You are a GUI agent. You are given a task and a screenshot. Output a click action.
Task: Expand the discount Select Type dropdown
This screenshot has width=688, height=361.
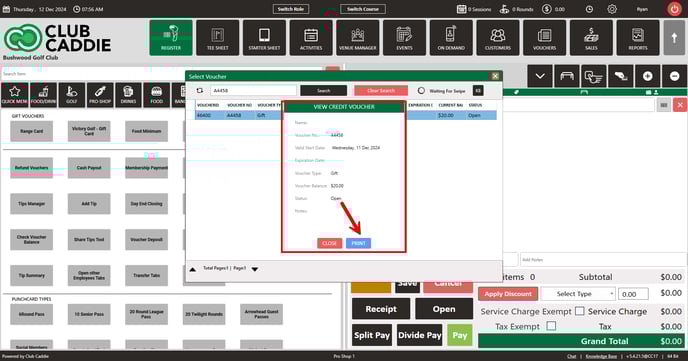[x=578, y=294]
